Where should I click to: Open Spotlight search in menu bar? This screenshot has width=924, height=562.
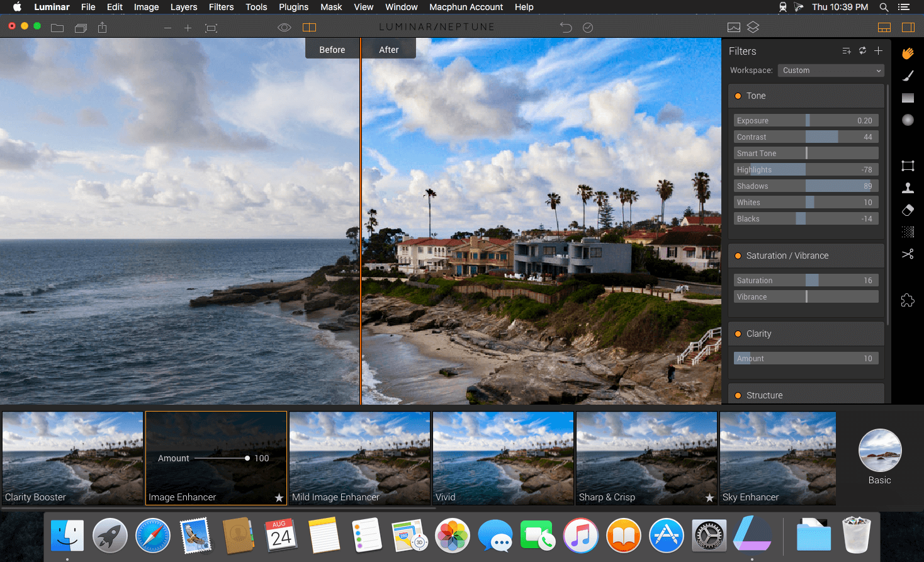coord(884,7)
